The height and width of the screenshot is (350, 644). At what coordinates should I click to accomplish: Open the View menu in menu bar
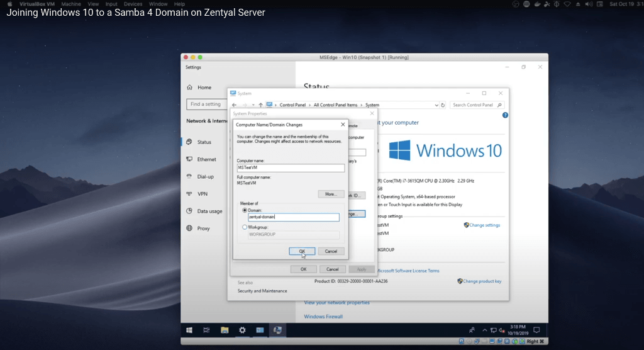(x=93, y=4)
